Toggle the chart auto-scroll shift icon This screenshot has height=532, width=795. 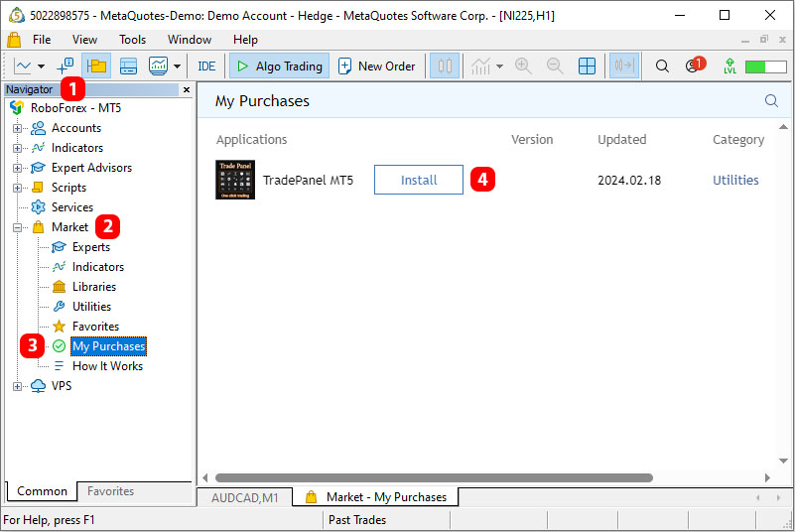tap(624, 66)
